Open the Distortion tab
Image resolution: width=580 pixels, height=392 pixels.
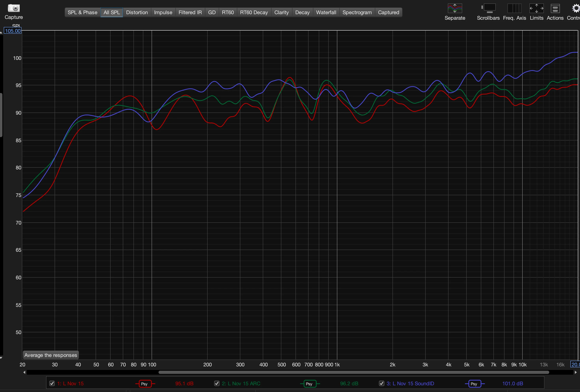[137, 12]
